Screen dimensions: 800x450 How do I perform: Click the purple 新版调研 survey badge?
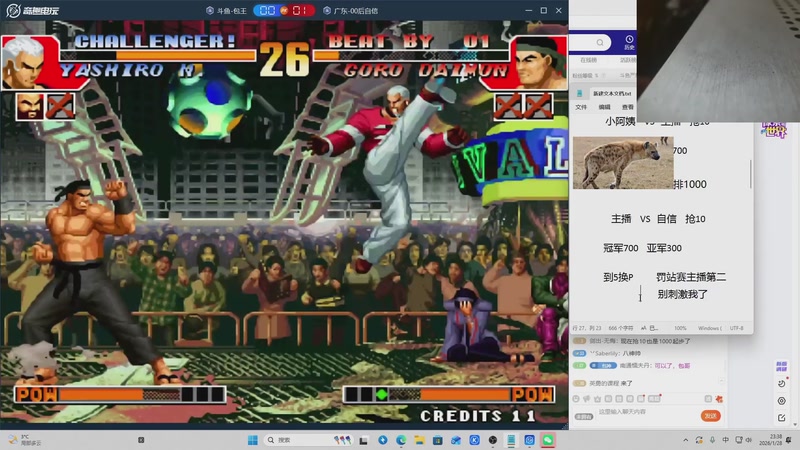(x=782, y=366)
